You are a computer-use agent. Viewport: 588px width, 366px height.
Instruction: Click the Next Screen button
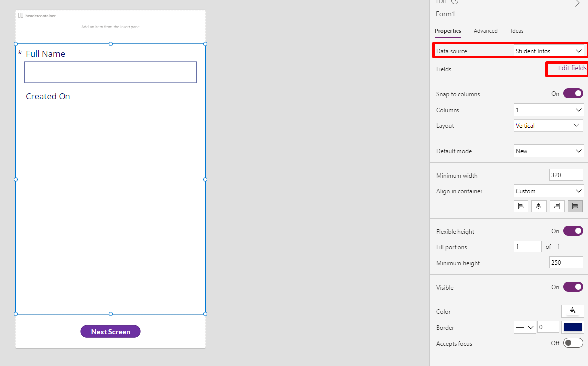click(x=111, y=332)
